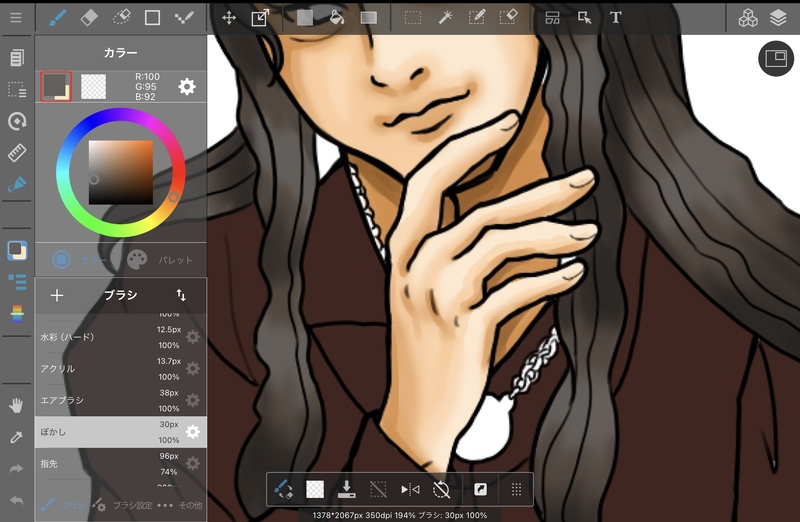Open the materials cubes panel
Screen dimensions: 800x522
(747, 18)
